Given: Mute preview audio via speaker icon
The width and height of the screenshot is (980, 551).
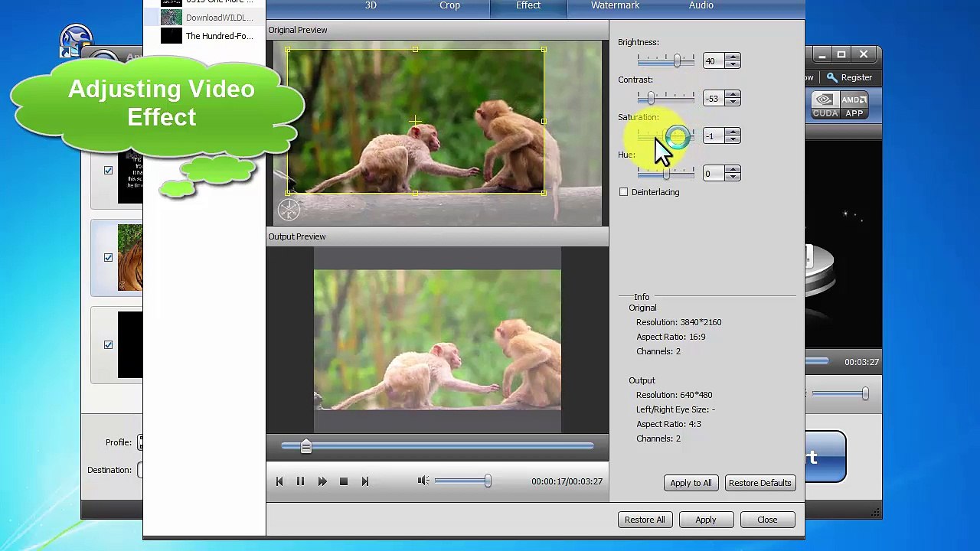Looking at the screenshot, I should point(423,481).
